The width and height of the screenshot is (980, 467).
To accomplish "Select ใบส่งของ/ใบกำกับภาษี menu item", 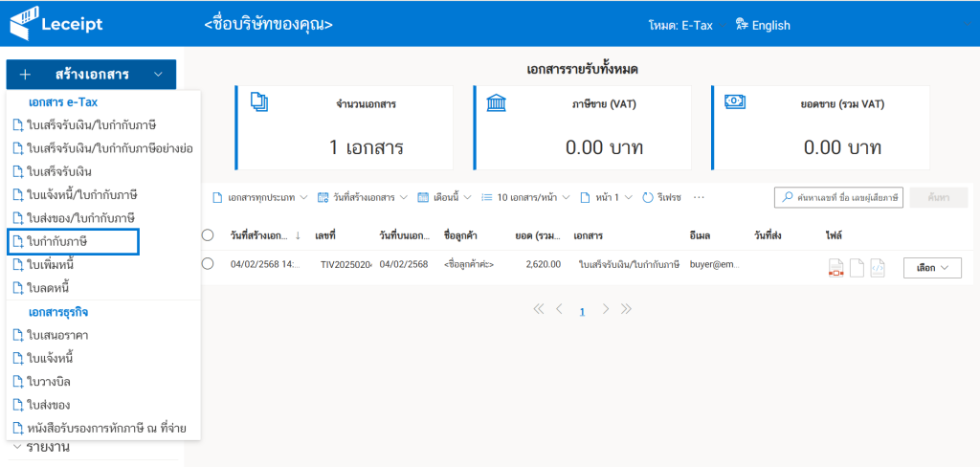I will tap(103, 217).
